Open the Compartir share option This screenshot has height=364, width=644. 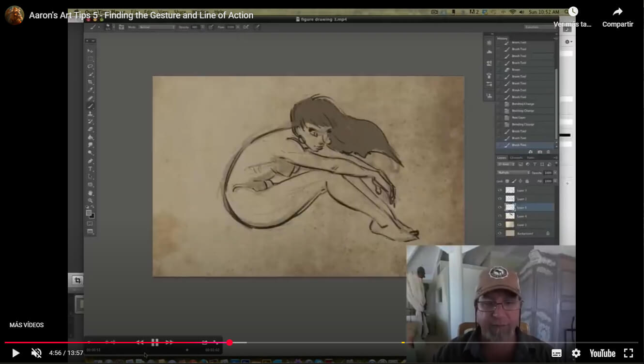click(x=618, y=17)
